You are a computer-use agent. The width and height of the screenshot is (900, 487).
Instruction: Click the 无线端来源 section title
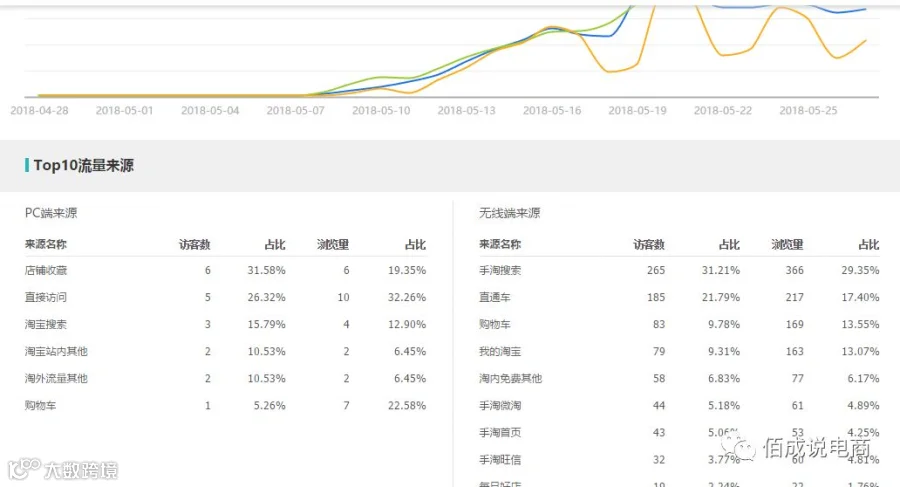(510, 212)
